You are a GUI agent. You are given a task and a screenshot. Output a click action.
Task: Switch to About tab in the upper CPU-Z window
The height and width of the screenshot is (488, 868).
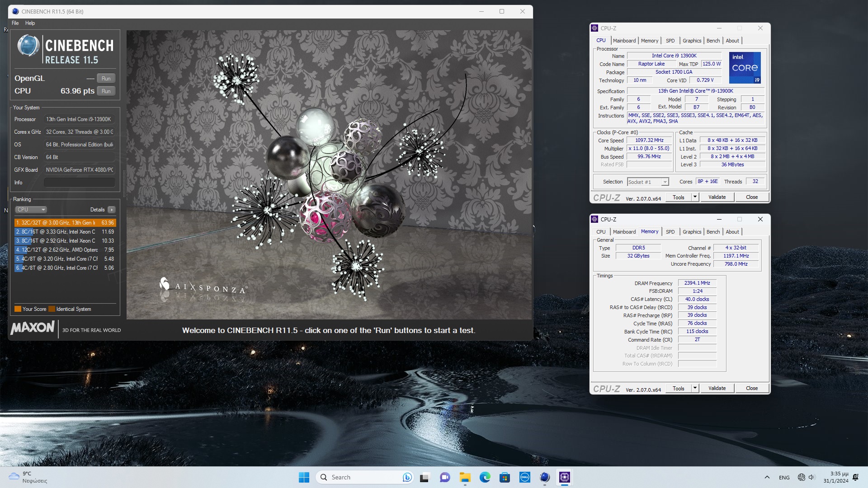732,41
